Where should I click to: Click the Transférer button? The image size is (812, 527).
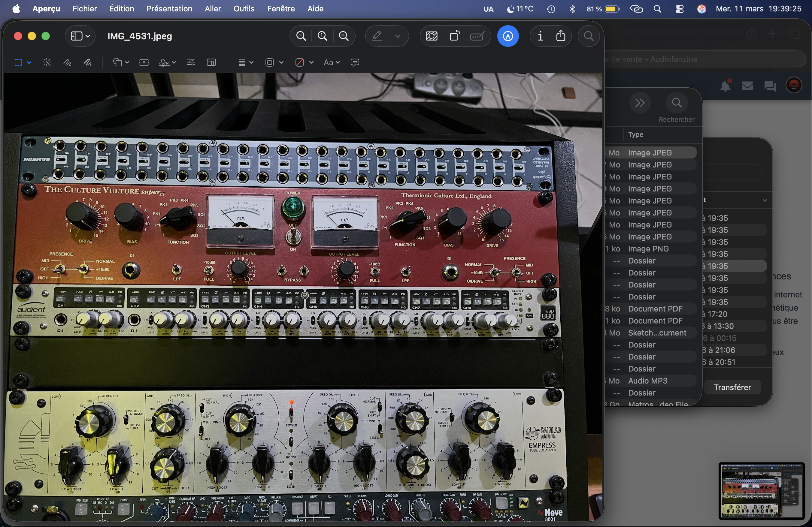click(732, 387)
